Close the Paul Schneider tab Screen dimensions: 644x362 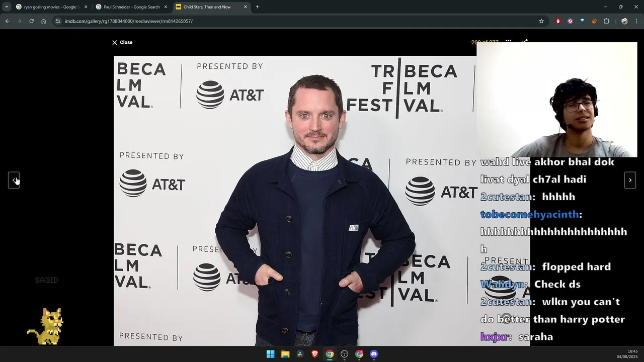[166, 7]
